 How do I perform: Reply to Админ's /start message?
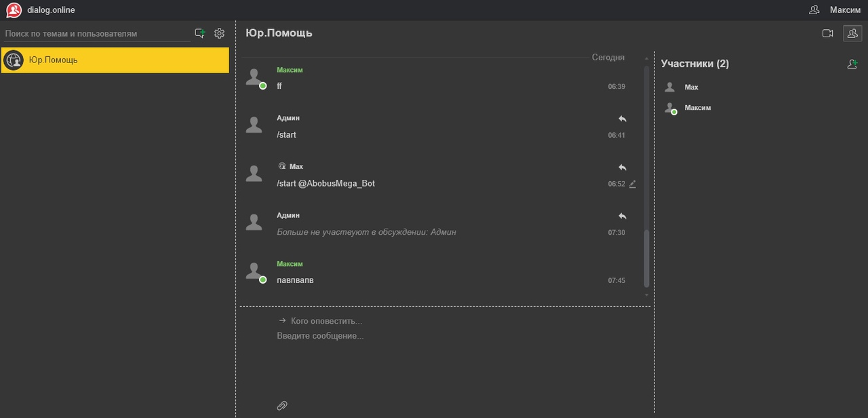622,119
